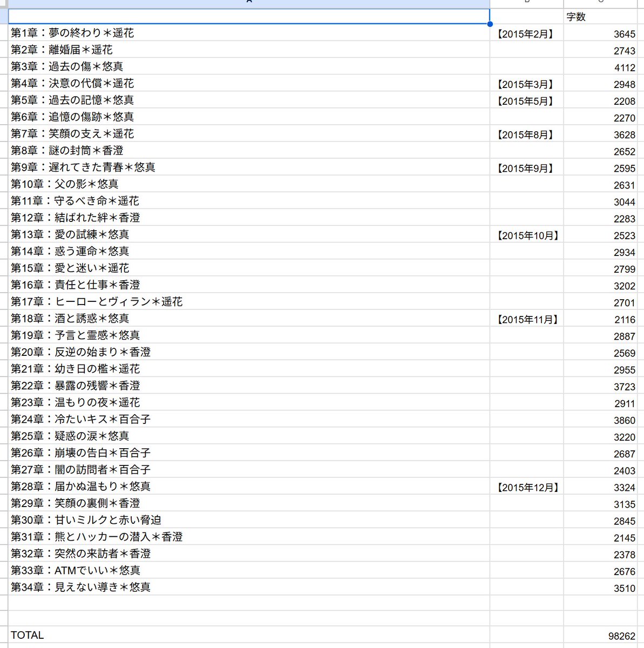The width and height of the screenshot is (644, 648).
Task: Select cell 第24章:冷たいキス*百合子
Action: (x=249, y=418)
